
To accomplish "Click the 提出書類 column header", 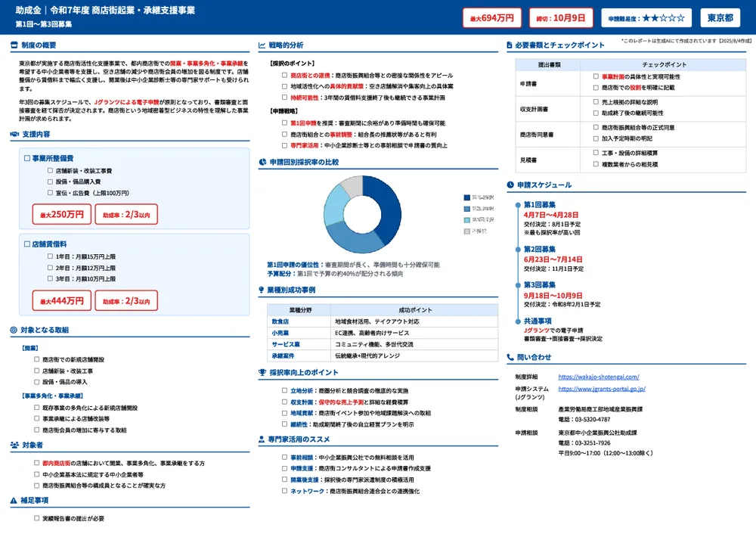I will (x=549, y=64).
